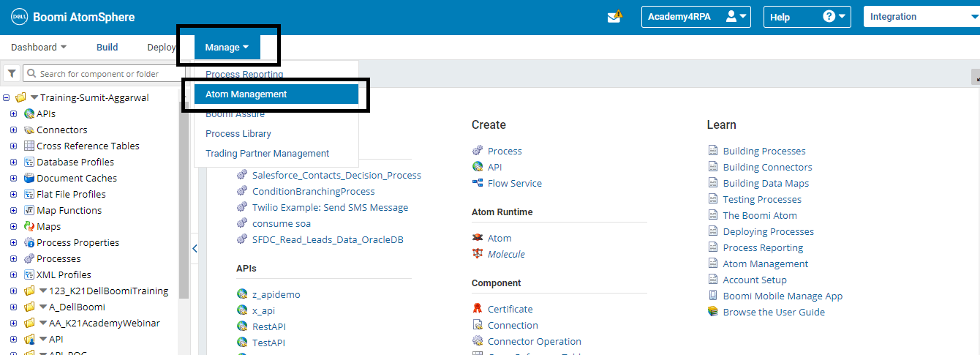The width and height of the screenshot is (980, 355).
Task: Click the Connection icon under Component
Action: (478, 325)
